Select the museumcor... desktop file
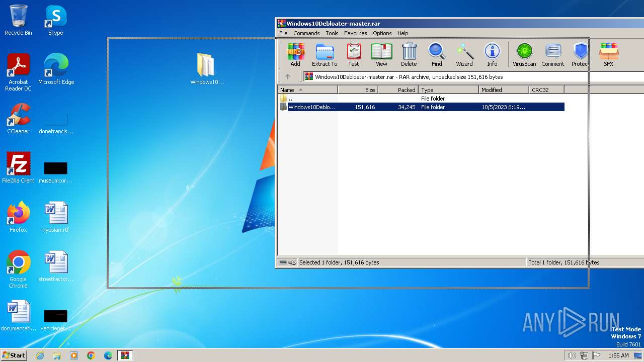 coord(56,172)
